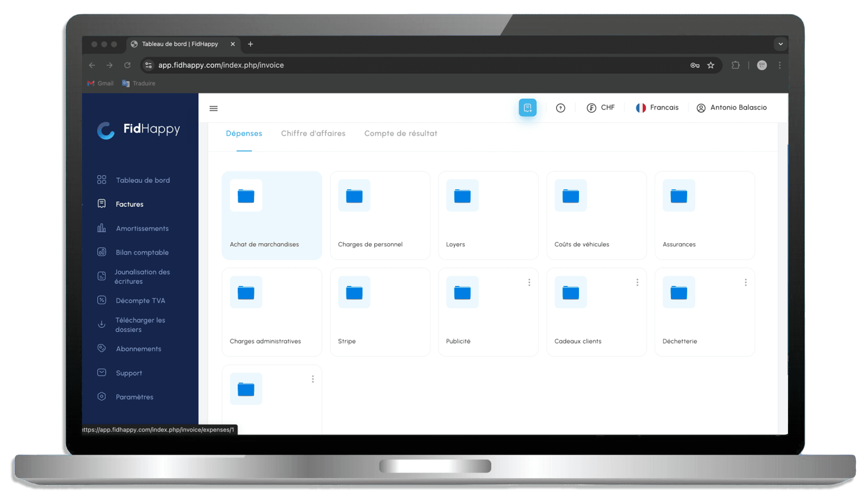Switch to Compte de résultat tab
The image size is (866, 504).
pyautogui.click(x=401, y=133)
